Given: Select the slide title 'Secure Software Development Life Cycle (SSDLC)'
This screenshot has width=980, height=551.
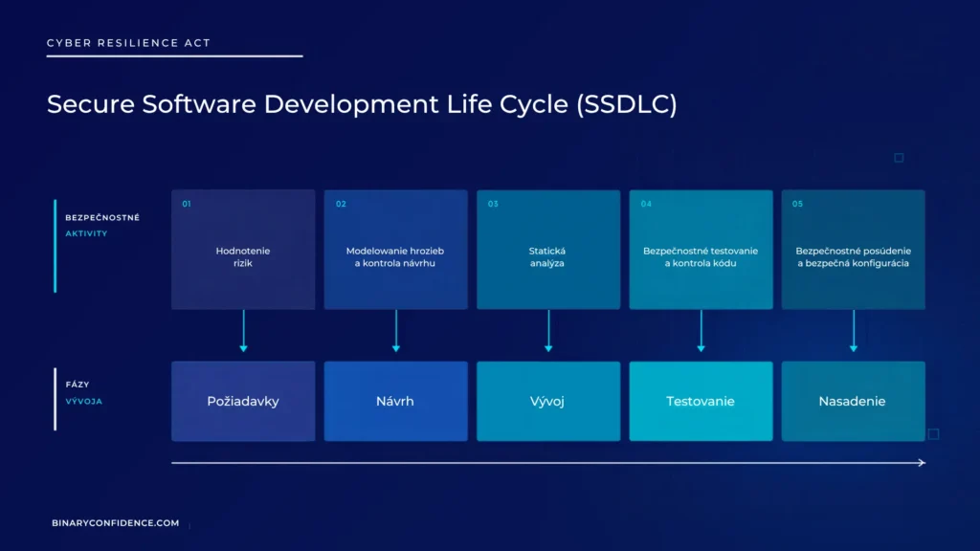Looking at the screenshot, I should (x=362, y=104).
